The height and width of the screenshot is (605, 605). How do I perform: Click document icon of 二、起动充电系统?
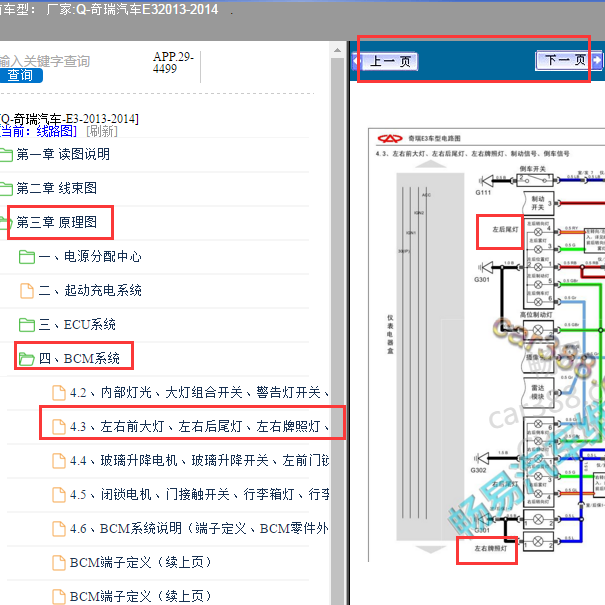pyautogui.click(x=27, y=291)
